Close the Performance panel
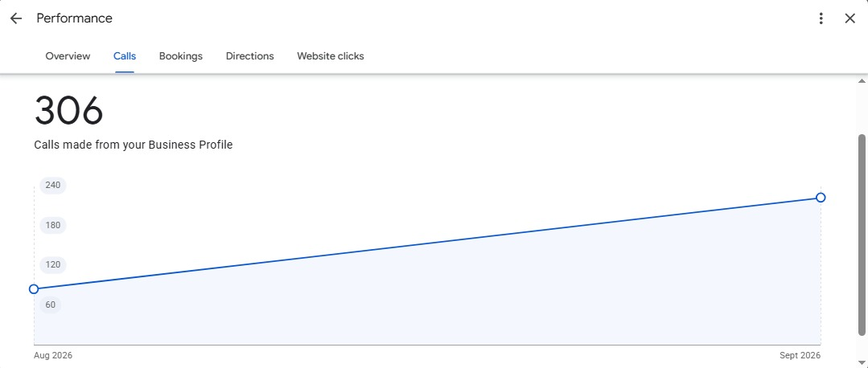Viewport: 868px width, 368px height. (850, 18)
